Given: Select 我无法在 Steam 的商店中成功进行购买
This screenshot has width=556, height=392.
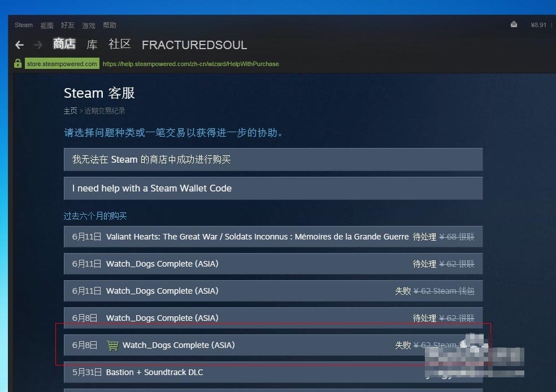Looking at the screenshot, I should [x=273, y=159].
